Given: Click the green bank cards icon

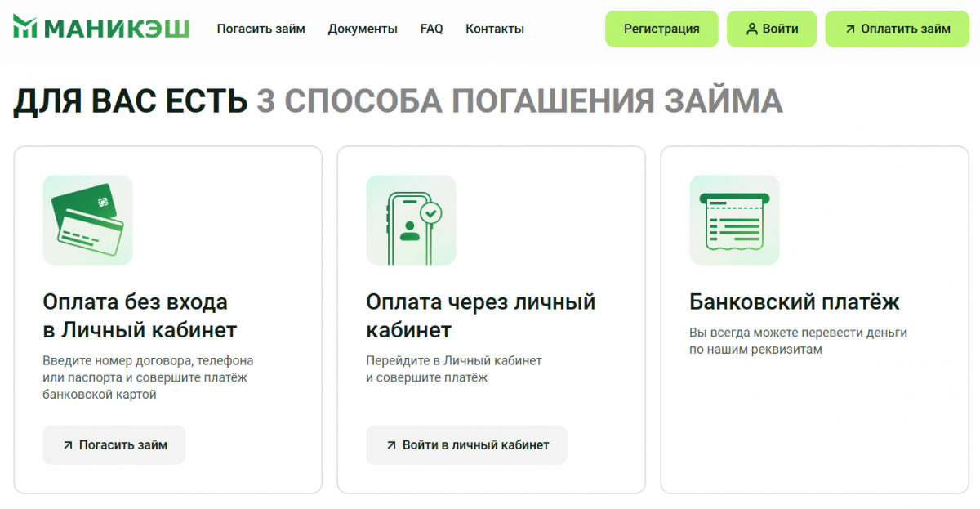Looking at the screenshot, I should tap(87, 220).
